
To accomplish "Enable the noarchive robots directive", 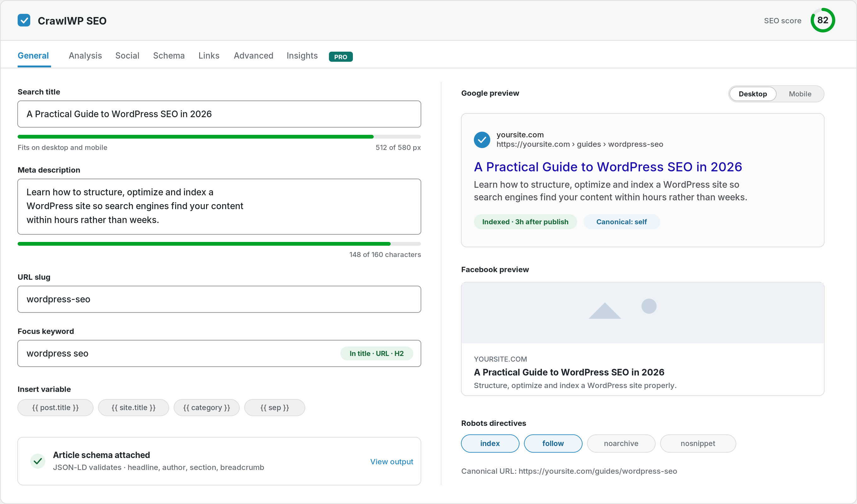I will (x=621, y=443).
